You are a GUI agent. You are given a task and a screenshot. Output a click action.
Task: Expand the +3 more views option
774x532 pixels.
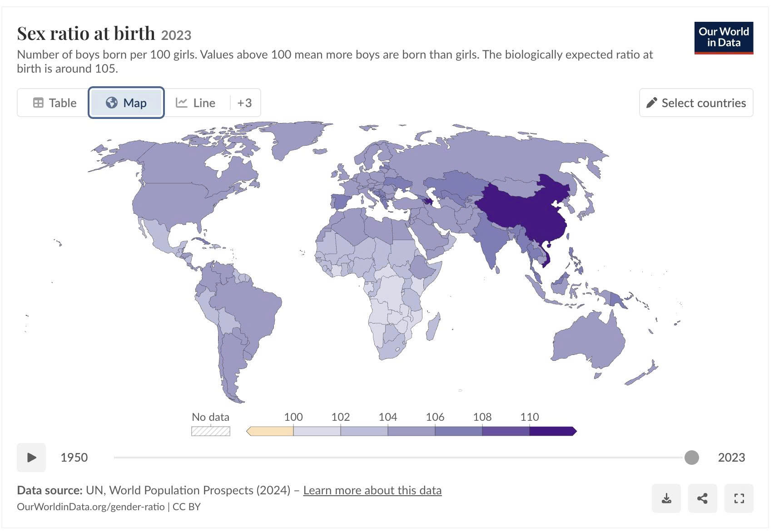[x=244, y=103]
